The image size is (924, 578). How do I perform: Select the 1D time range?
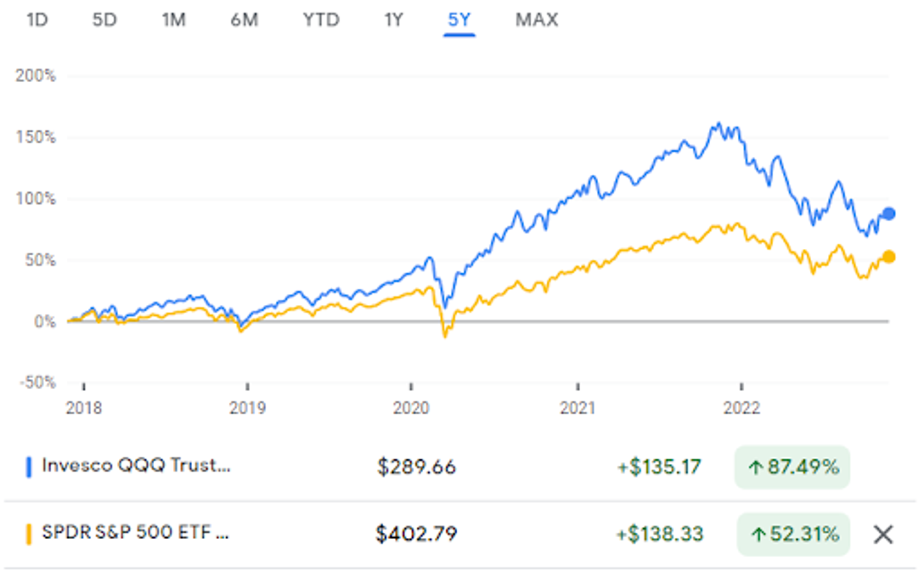38,20
